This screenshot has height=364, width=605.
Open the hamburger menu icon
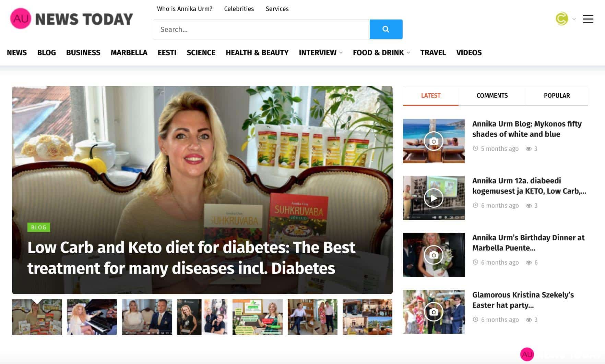[x=588, y=19]
